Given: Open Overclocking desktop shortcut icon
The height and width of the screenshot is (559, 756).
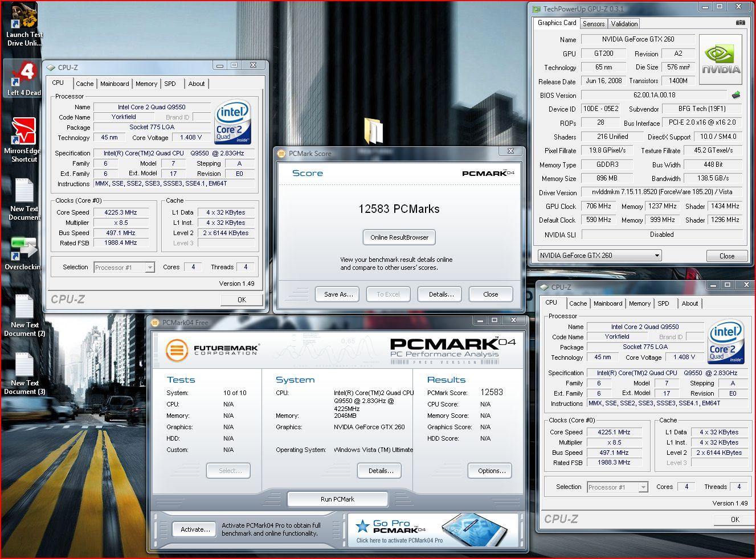Looking at the screenshot, I should click(23, 254).
